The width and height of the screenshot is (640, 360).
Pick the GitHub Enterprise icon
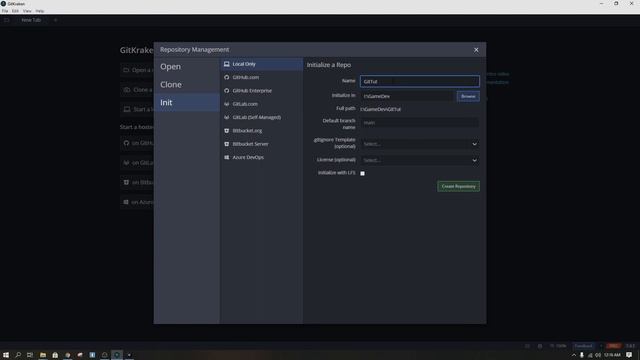click(227, 91)
